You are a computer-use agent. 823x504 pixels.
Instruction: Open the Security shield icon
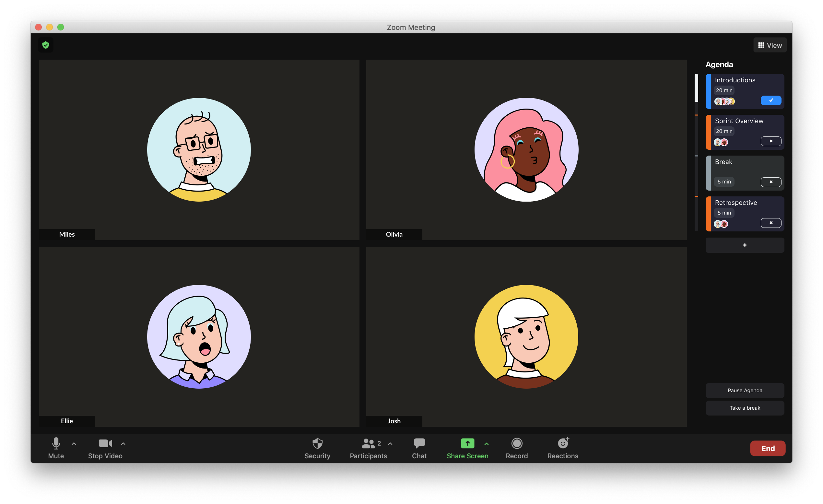coord(317,443)
